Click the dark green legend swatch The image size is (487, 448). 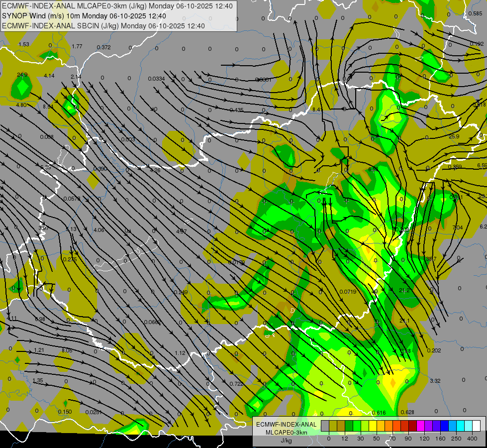[x=349, y=426]
